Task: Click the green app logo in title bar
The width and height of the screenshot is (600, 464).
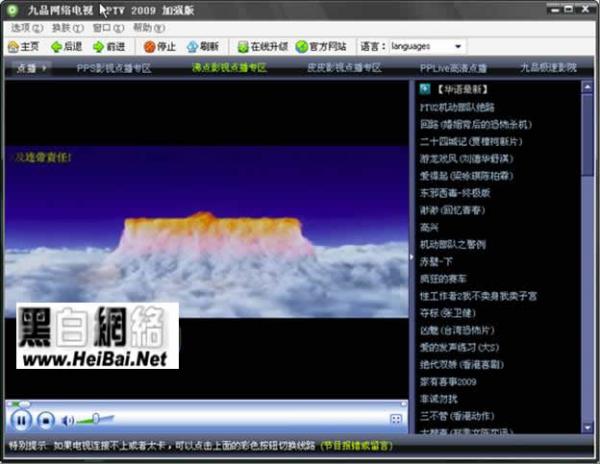Action: click(12, 10)
